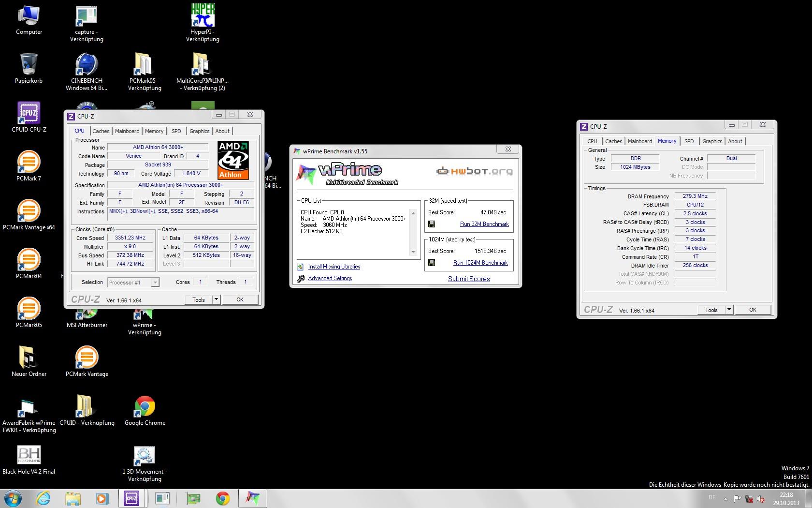The width and height of the screenshot is (812, 508).
Task: Click Install Missing Libraries link
Action: point(334,267)
